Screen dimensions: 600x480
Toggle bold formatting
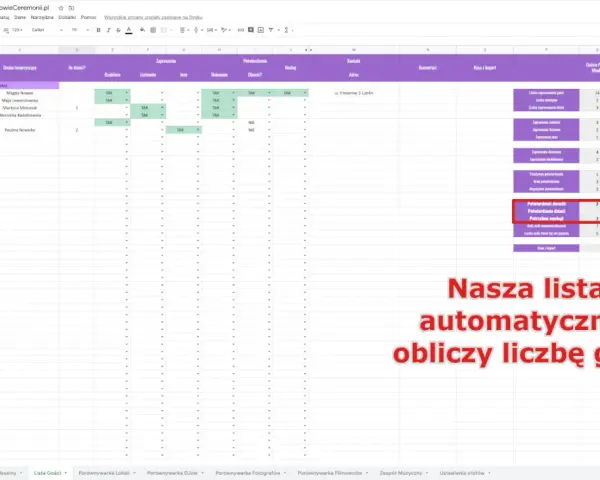coord(98,30)
